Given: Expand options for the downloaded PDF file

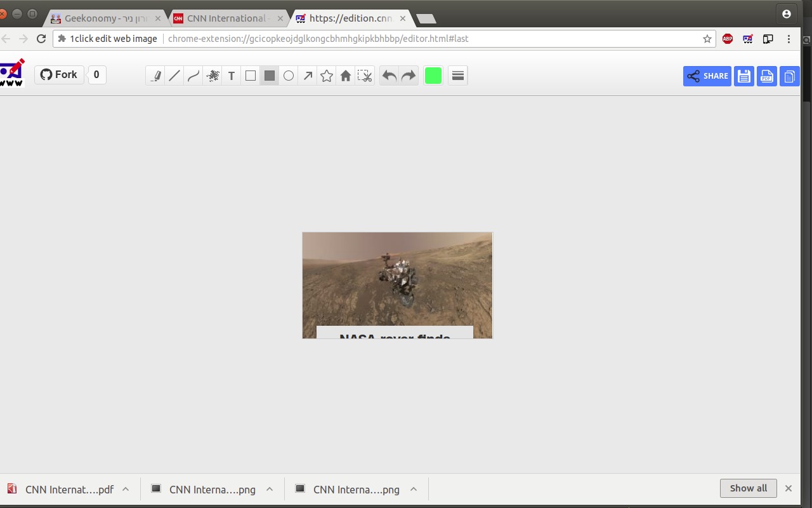Looking at the screenshot, I should coord(126,489).
